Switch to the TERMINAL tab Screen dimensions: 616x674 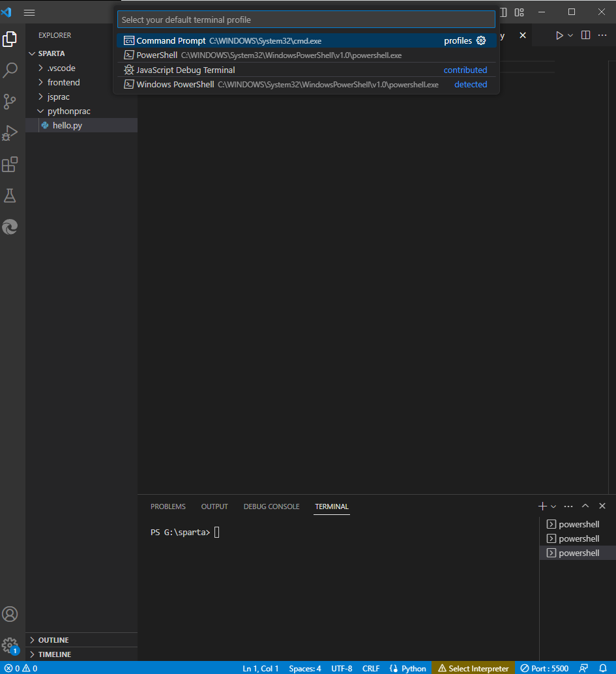pyautogui.click(x=331, y=506)
